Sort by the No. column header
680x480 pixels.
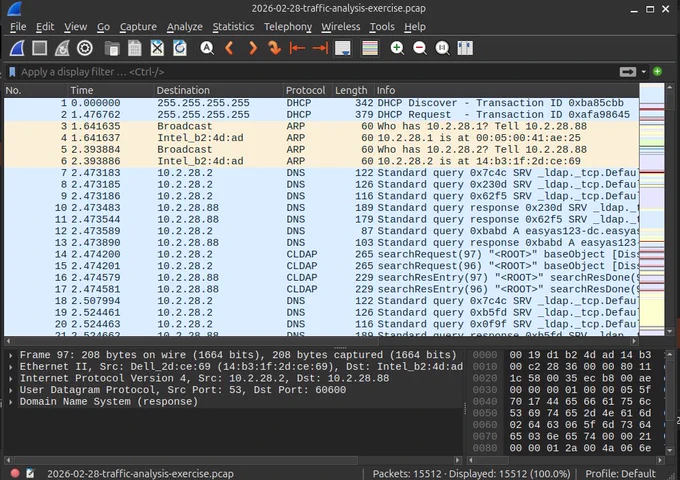pyautogui.click(x=36, y=90)
